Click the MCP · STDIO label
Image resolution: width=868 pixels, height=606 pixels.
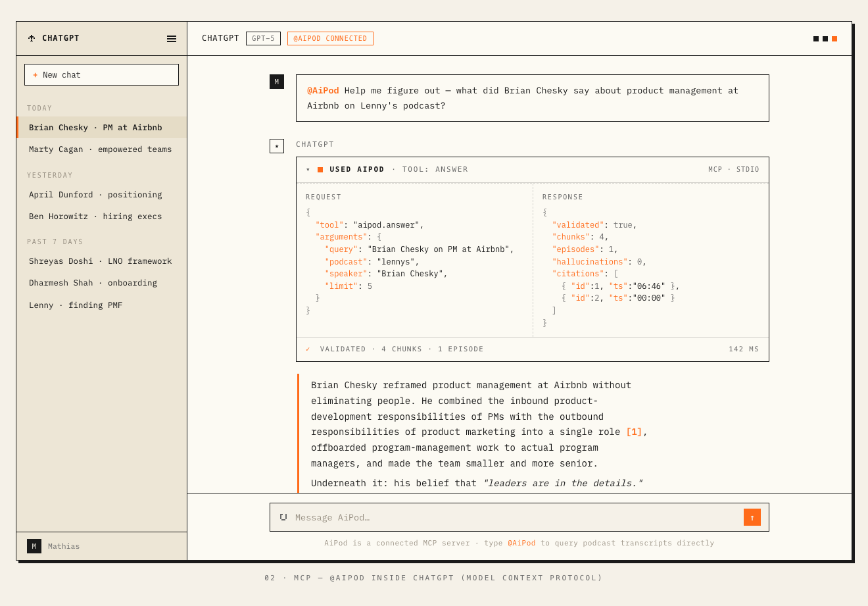(734, 170)
